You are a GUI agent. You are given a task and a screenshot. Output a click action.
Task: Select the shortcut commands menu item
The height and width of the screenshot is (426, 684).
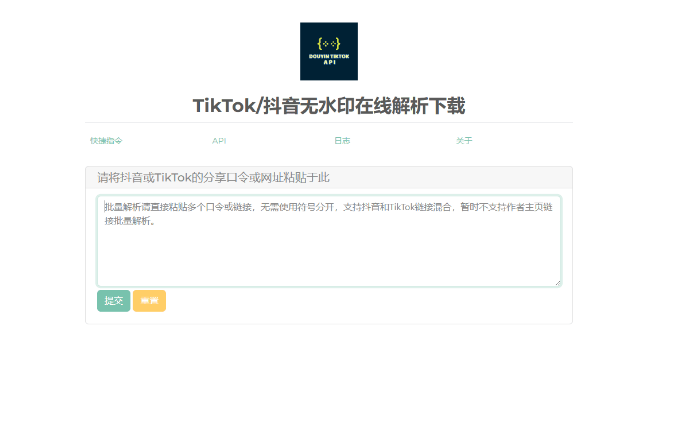[105, 141]
